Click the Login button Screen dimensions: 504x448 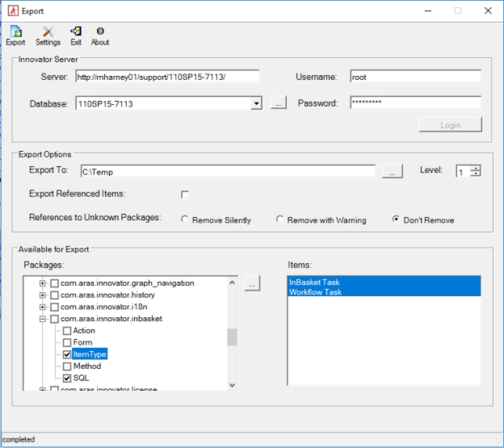(450, 125)
